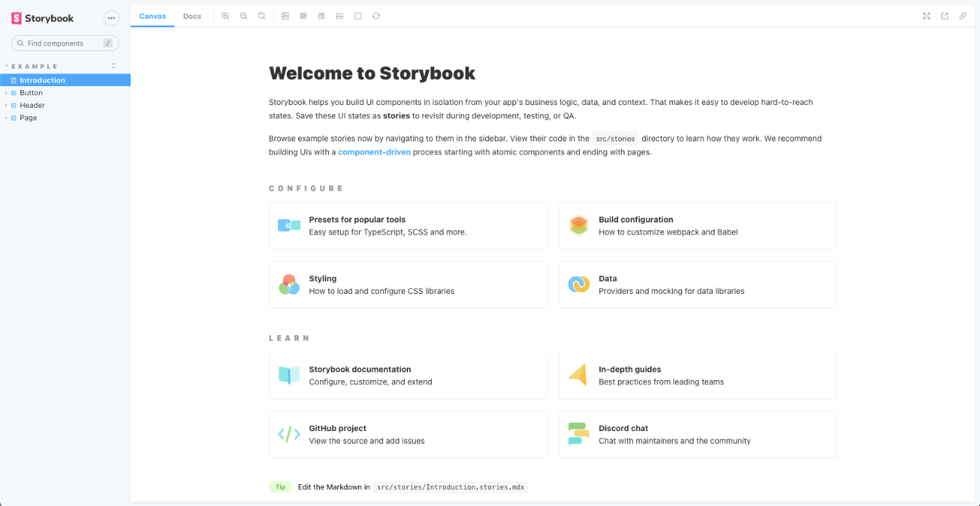Expand the Page component tree arrow

click(x=6, y=118)
